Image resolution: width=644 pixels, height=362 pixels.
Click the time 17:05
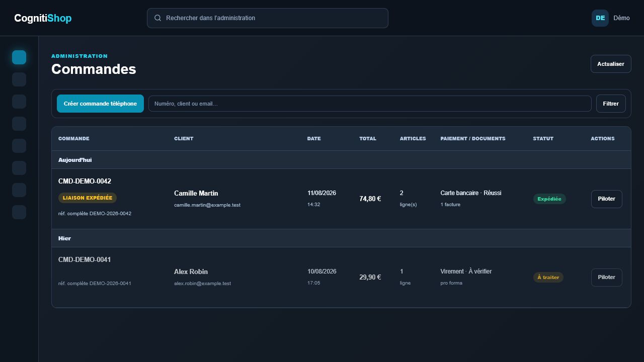point(314,283)
